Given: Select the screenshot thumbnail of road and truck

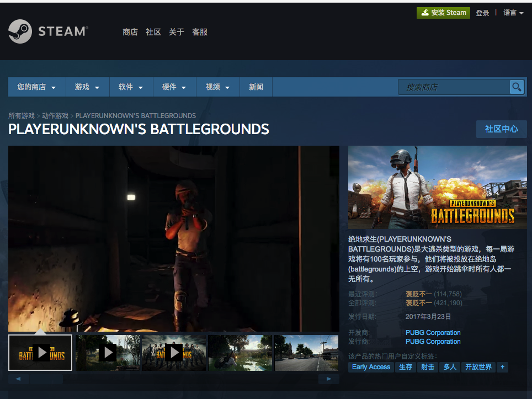Looking at the screenshot, I should click(306, 353).
